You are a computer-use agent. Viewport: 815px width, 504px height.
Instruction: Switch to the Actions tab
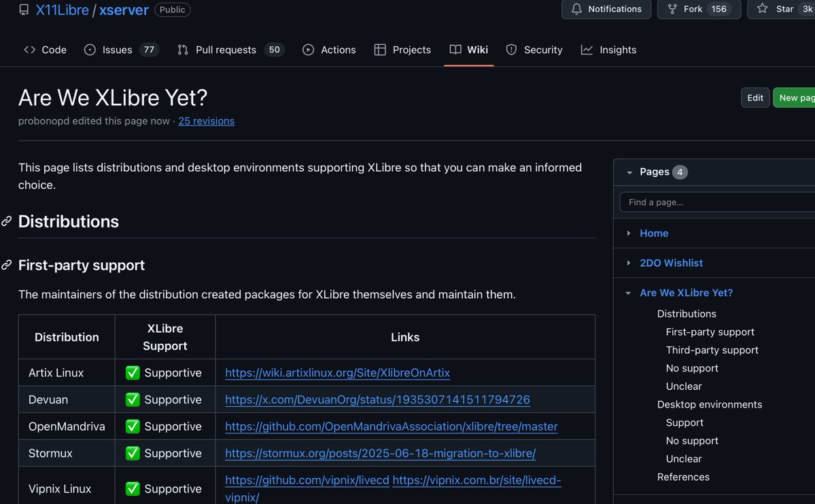[x=329, y=50]
